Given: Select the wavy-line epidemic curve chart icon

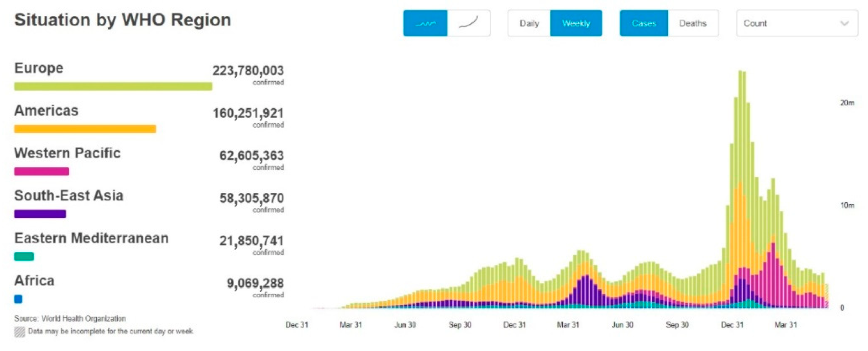Looking at the screenshot, I should click(425, 23).
